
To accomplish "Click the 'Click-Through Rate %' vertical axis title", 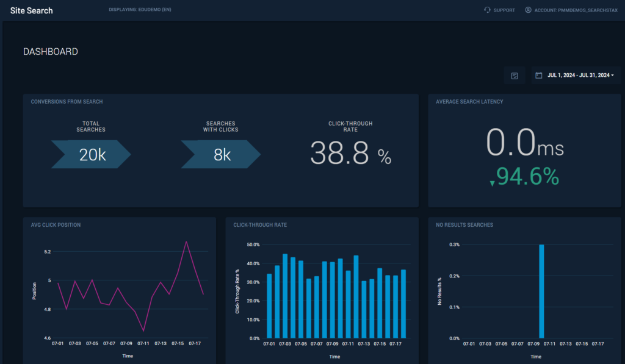I will point(237,291).
